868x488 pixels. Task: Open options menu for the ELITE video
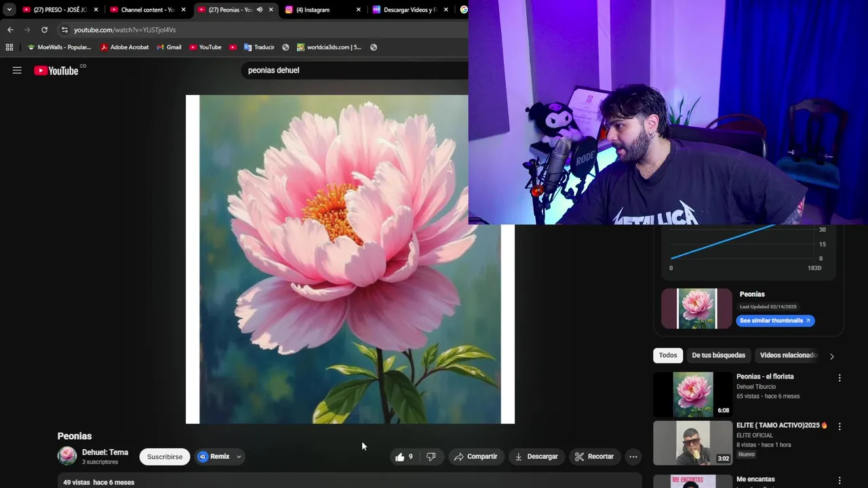pos(840,427)
